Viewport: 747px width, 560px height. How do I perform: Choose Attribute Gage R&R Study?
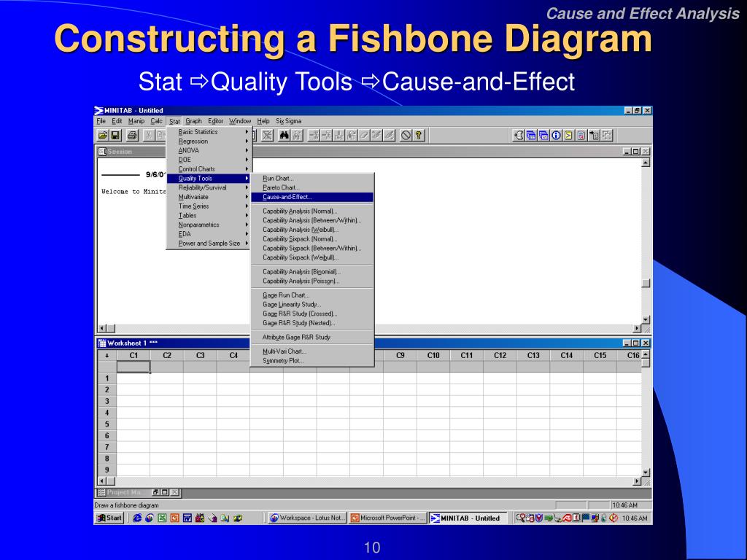click(312, 337)
